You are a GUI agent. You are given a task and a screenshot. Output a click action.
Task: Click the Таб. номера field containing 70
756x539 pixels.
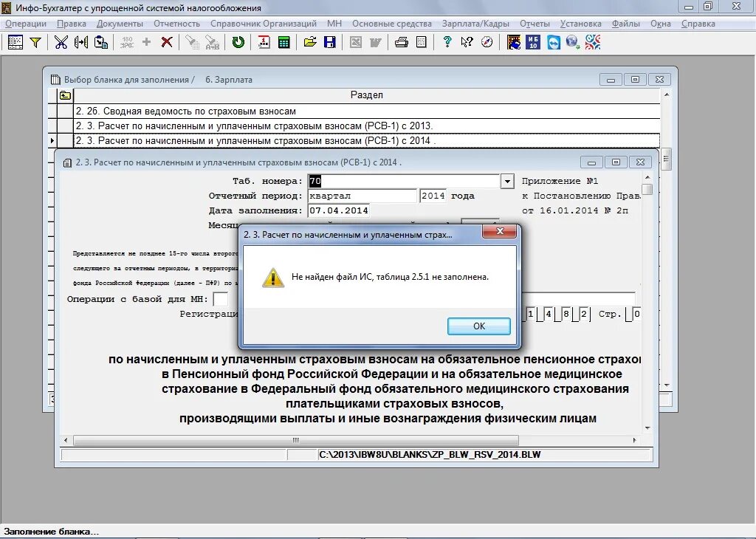(x=404, y=182)
